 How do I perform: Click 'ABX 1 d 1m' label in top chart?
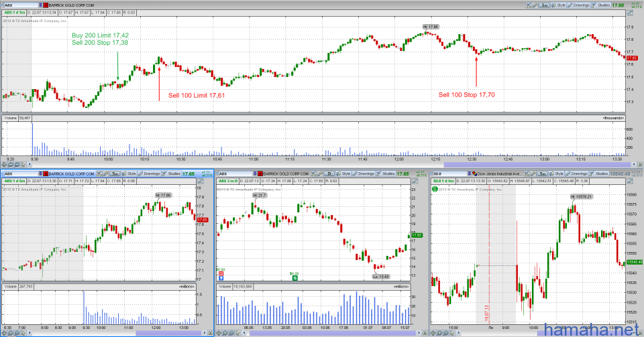pos(15,13)
